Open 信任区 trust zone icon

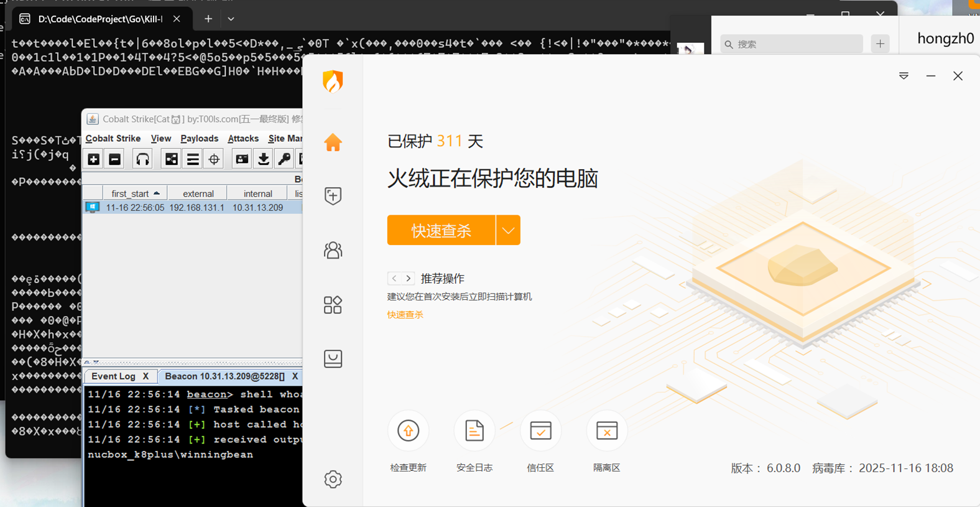pos(540,430)
